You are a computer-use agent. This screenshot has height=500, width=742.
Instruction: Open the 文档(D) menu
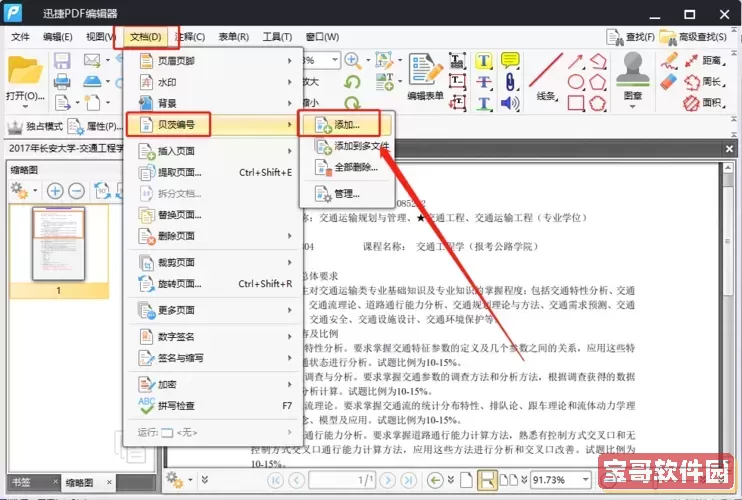[x=146, y=37]
